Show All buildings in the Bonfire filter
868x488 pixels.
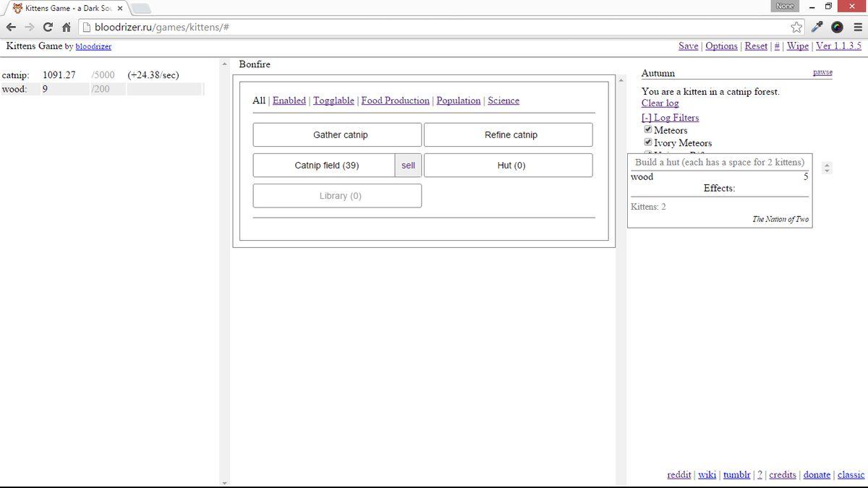259,100
